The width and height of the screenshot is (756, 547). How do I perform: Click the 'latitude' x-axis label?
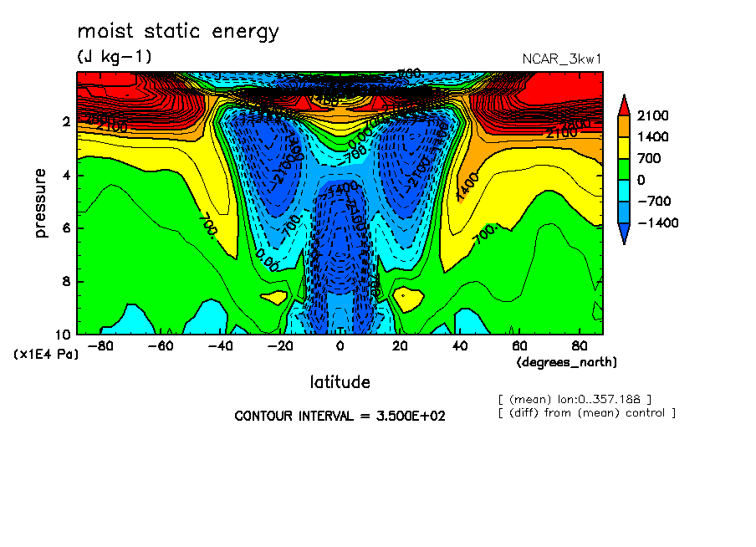[x=340, y=382]
